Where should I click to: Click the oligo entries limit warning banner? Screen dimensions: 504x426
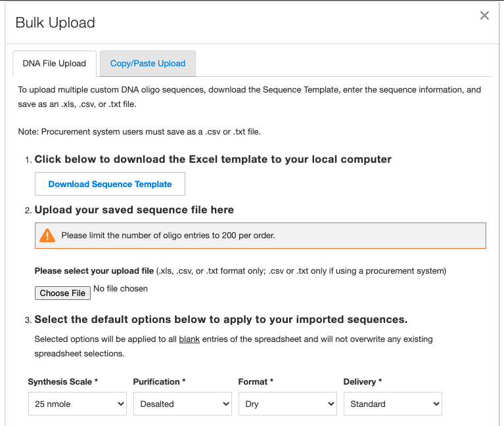pyautogui.click(x=260, y=236)
